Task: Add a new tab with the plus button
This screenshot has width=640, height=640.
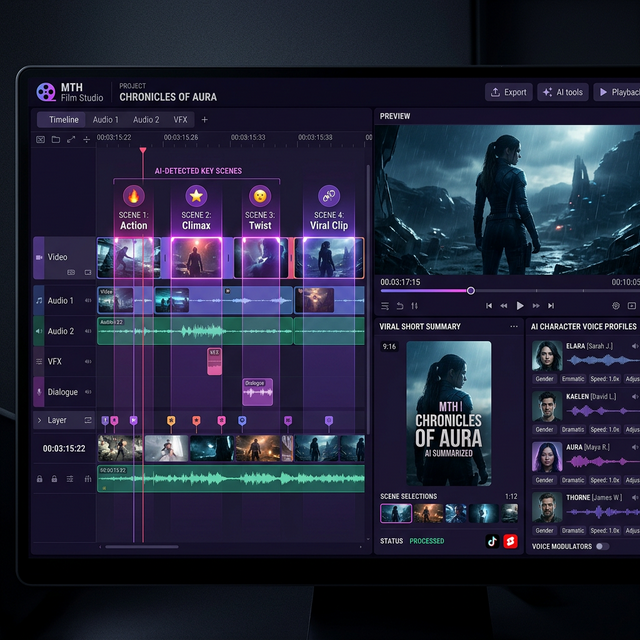Action: click(204, 120)
